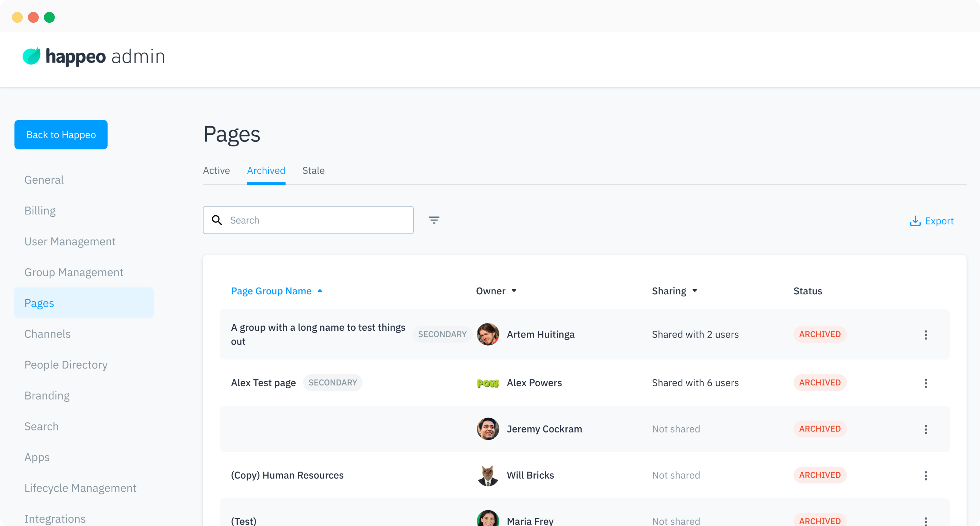980x526 pixels.
Task: Click Artem Huitinga's avatar photo
Action: click(x=488, y=334)
